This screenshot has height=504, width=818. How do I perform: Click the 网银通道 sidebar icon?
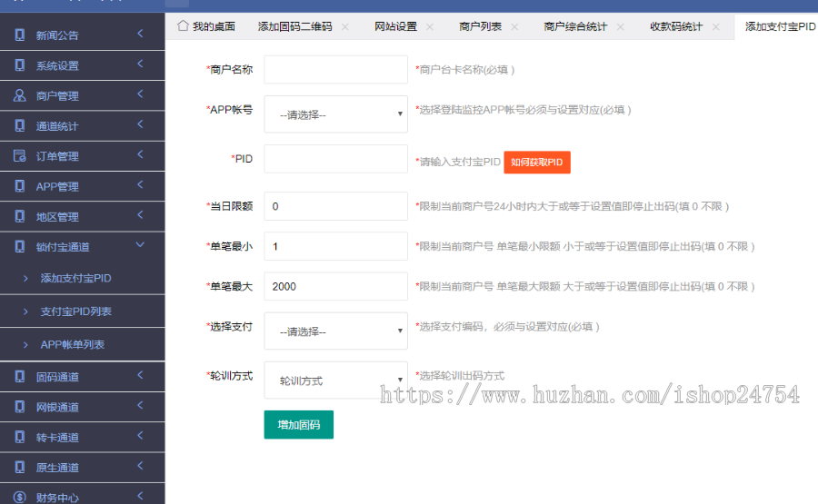(x=20, y=407)
